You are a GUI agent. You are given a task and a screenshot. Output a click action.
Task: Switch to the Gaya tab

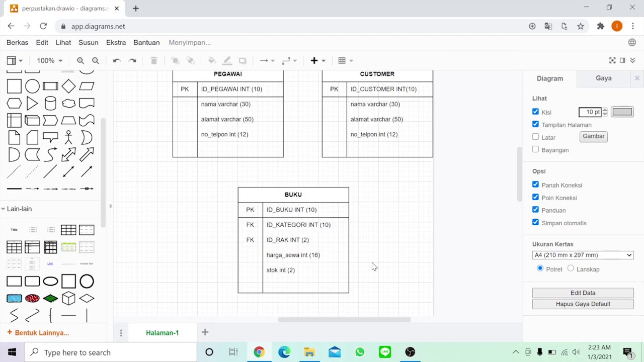[604, 78]
